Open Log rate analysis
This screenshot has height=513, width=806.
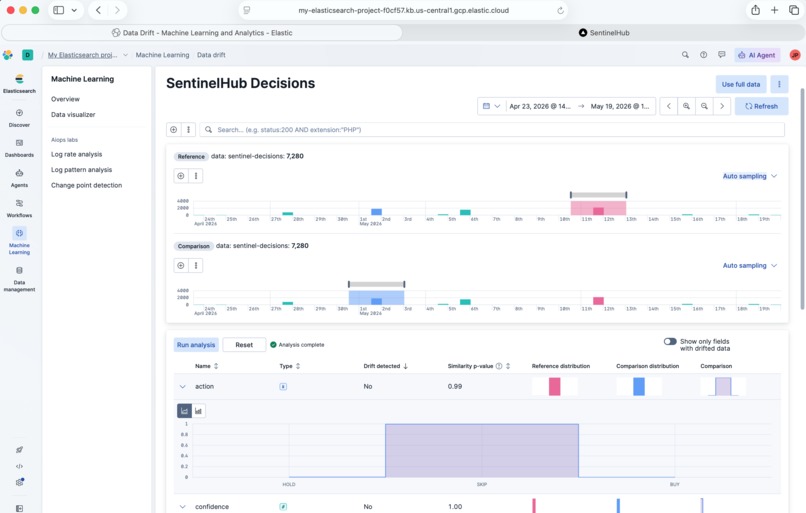pyautogui.click(x=77, y=154)
